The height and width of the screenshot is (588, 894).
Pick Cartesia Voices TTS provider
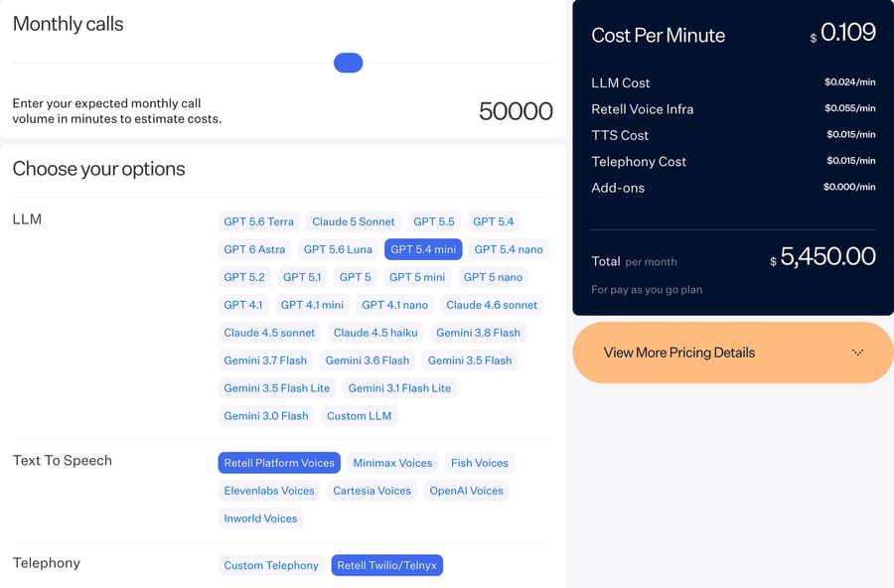(x=372, y=491)
